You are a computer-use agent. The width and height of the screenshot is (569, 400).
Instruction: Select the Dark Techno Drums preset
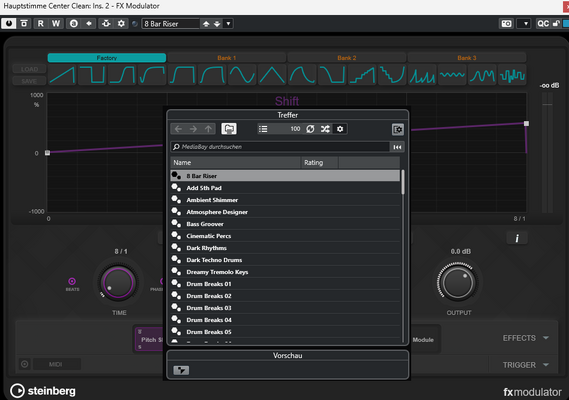pyautogui.click(x=285, y=260)
